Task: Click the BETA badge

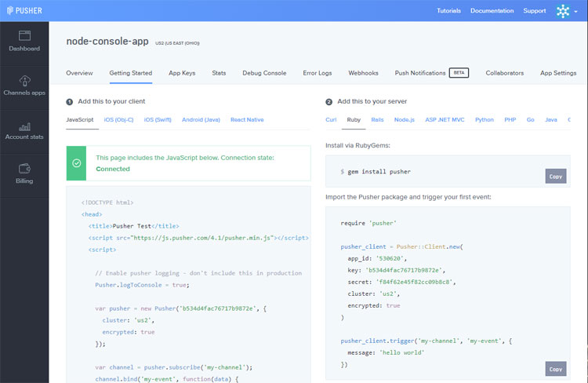Action: [x=459, y=73]
